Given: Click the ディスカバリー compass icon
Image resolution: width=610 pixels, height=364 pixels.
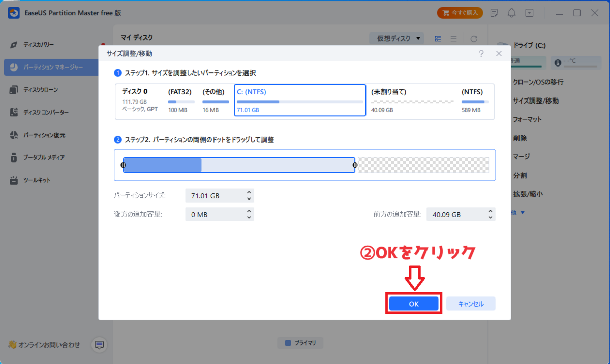Looking at the screenshot, I should pyautogui.click(x=14, y=45).
